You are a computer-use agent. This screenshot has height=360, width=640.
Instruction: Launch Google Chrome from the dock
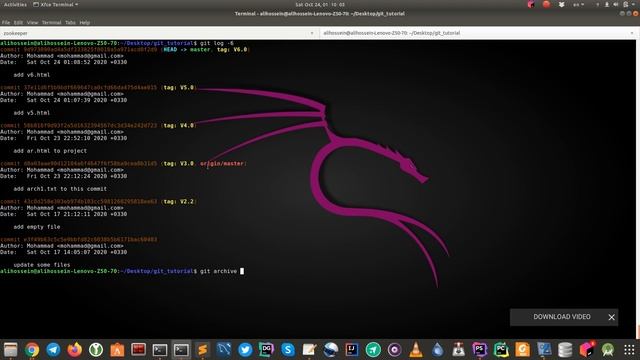coord(32,350)
